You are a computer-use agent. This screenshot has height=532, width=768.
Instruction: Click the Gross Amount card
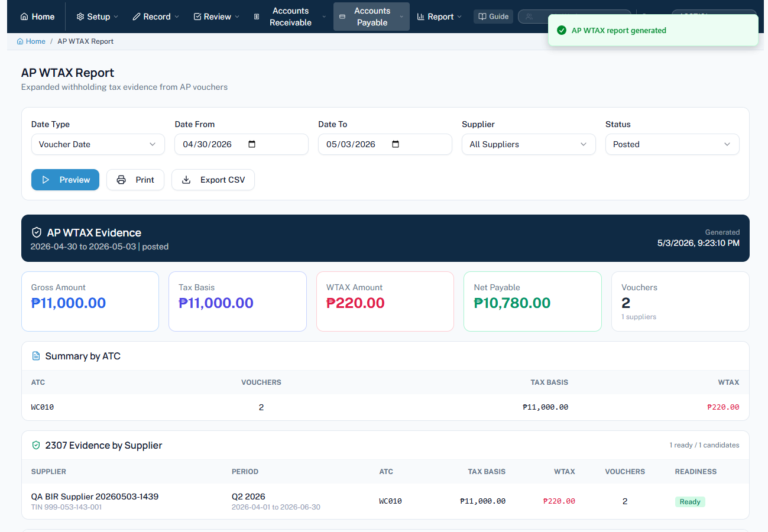90,301
